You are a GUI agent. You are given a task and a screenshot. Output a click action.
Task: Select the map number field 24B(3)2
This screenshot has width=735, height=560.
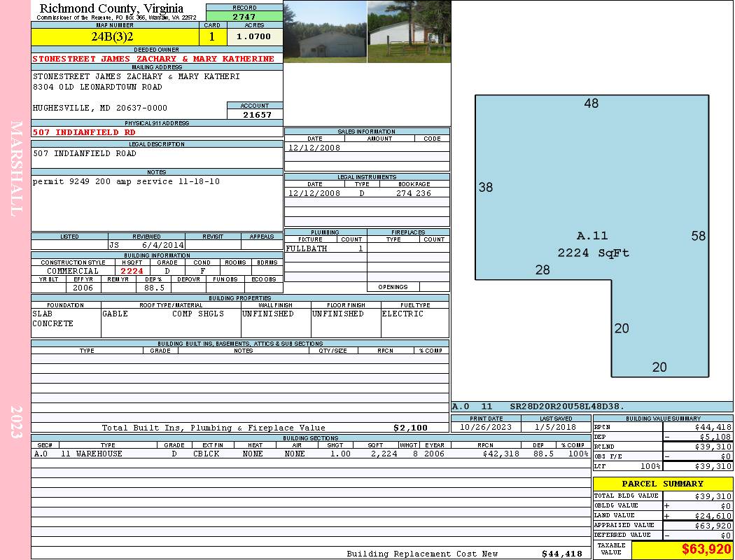(x=115, y=36)
